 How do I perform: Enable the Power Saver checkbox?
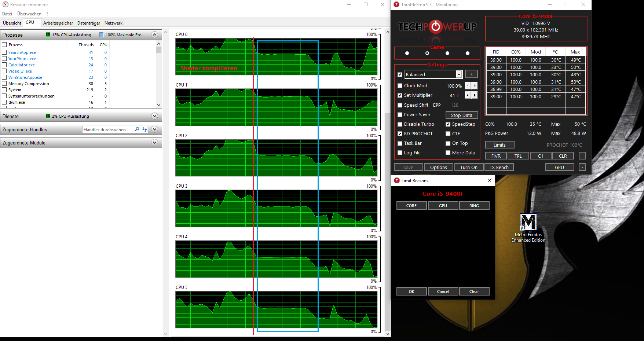[x=400, y=115]
